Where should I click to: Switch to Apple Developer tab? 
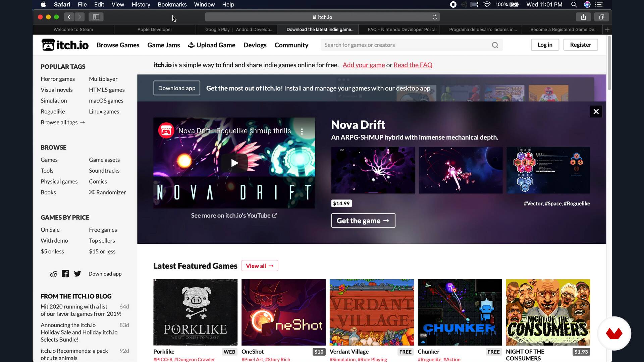pyautogui.click(x=155, y=29)
